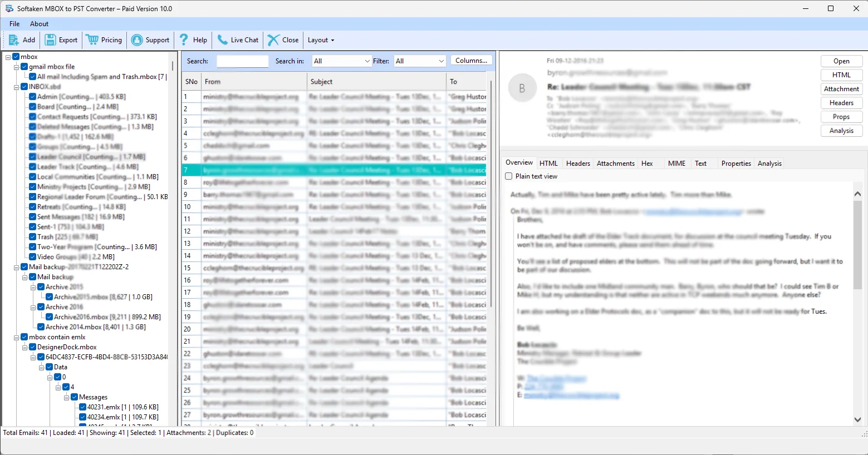Open the Filter combo box
The height and width of the screenshot is (455, 868).
(x=420, y=61)
